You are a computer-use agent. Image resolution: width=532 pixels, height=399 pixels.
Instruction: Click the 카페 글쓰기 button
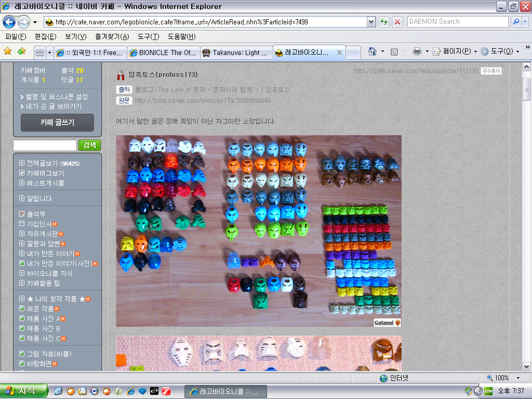[x=57, y=123]
